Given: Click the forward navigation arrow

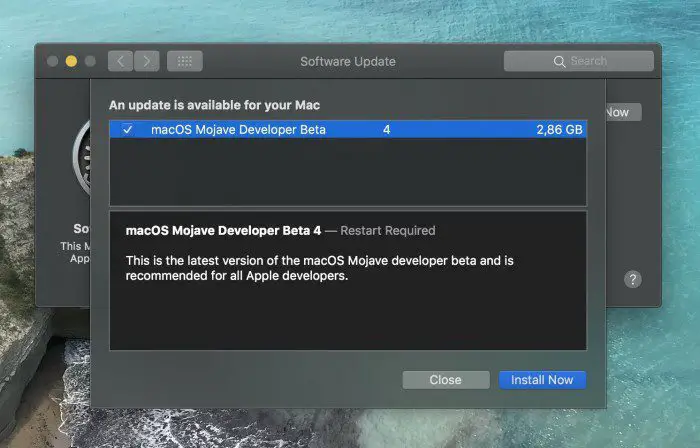Looking at the screenshot, I should (x=147, y=61).
